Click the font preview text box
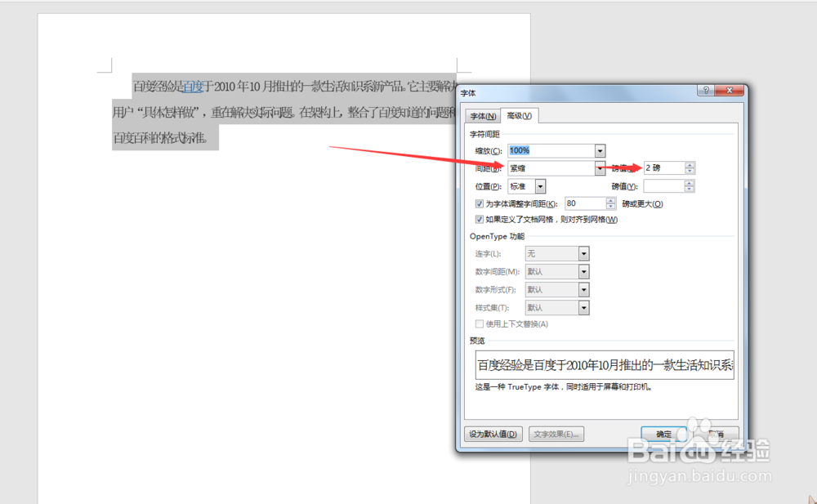Image resolution: width=817 pixels, height=504 pixels. coord(605,365)
